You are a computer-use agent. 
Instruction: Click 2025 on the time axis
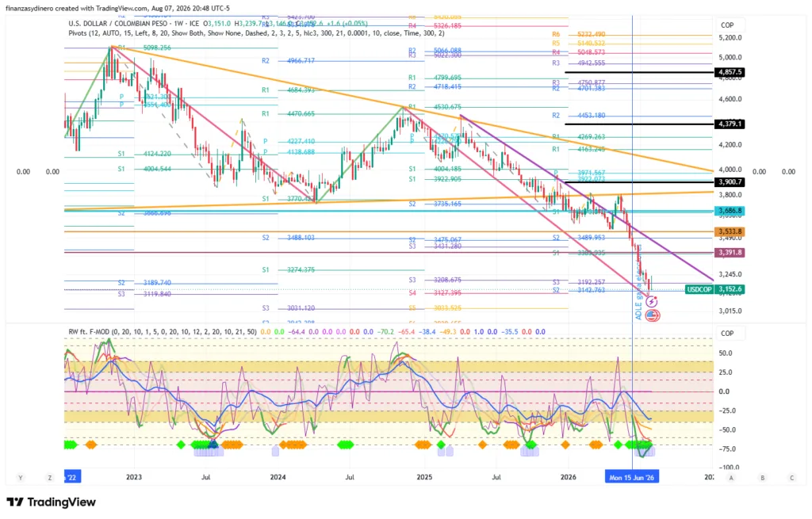pyautogui.click(x=424, y=477)
